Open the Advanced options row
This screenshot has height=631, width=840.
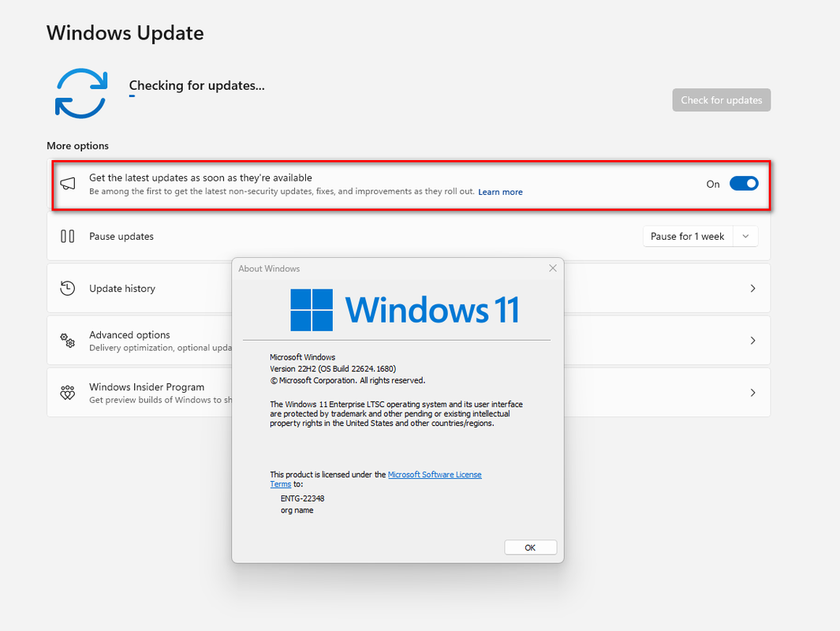409,341
